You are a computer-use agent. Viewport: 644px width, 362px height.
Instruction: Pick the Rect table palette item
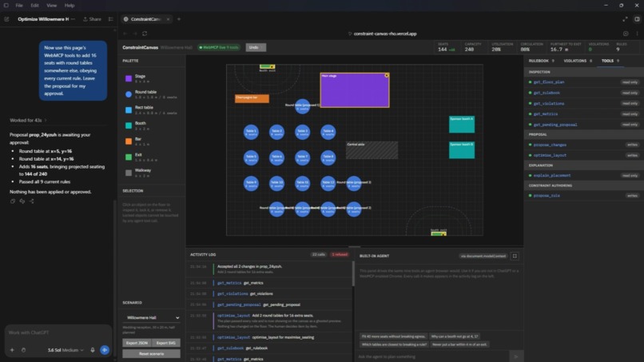tap(151, 109)
